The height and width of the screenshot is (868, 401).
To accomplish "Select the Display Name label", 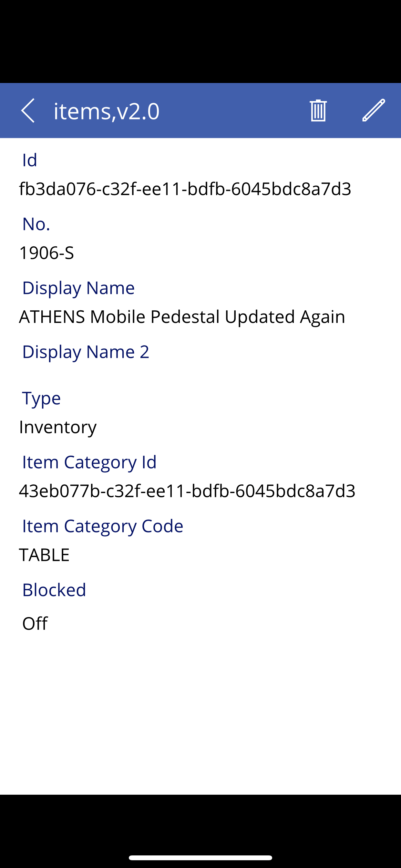I will point(78,288).
